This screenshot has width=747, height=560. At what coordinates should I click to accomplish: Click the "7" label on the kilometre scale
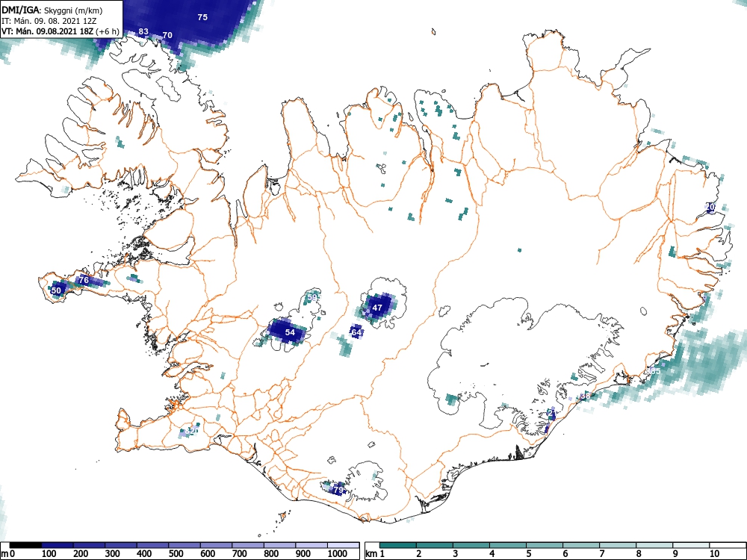(x=601, y=553)
